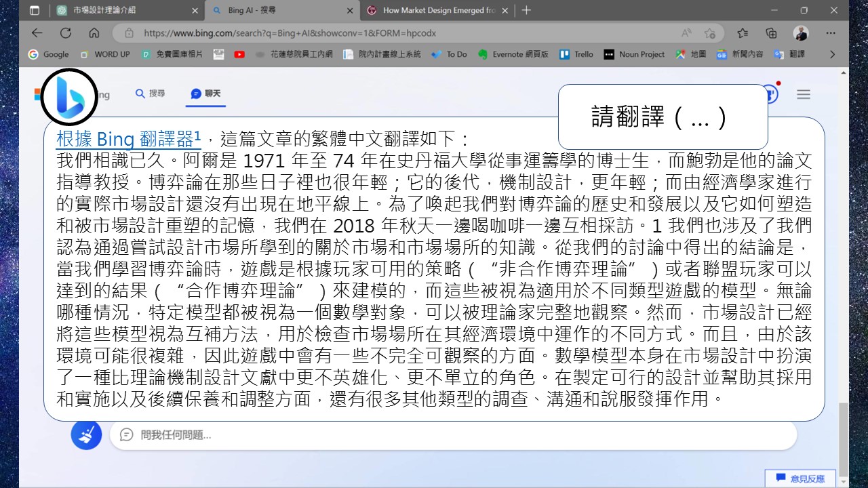Open browser settings and more menu

click(831, 33)
